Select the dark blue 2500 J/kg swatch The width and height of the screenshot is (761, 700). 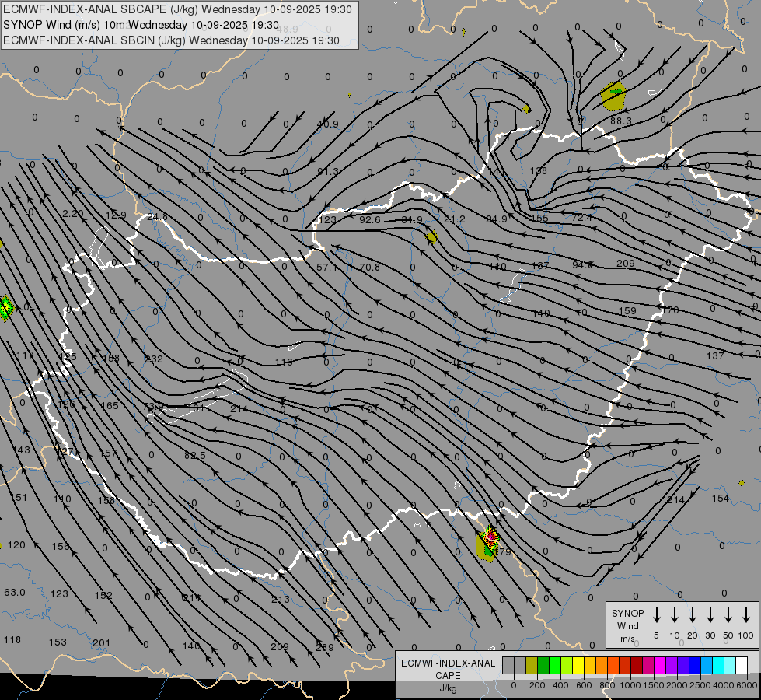695,665
